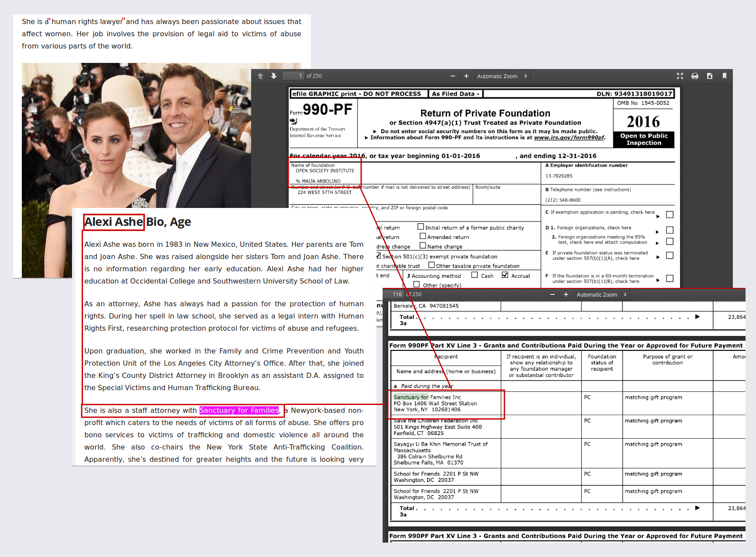756x557 pixels.
Task: Go to previous page in top PDF viewer
Action: (x=261, y=76)
